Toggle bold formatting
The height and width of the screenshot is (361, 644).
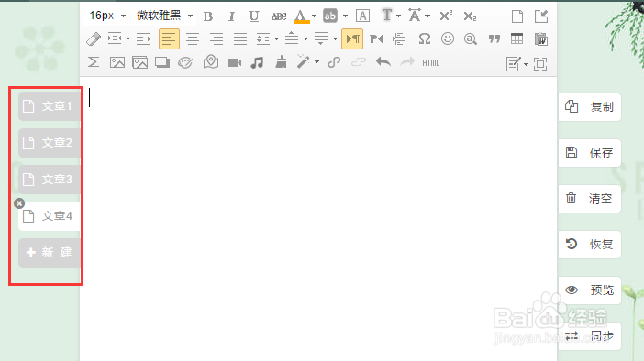(x=208, y=16)
